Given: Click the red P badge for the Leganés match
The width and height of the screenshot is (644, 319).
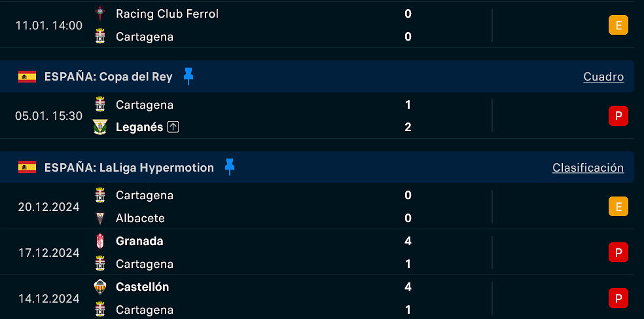Looking at the screenshot, I should [618, 116].
